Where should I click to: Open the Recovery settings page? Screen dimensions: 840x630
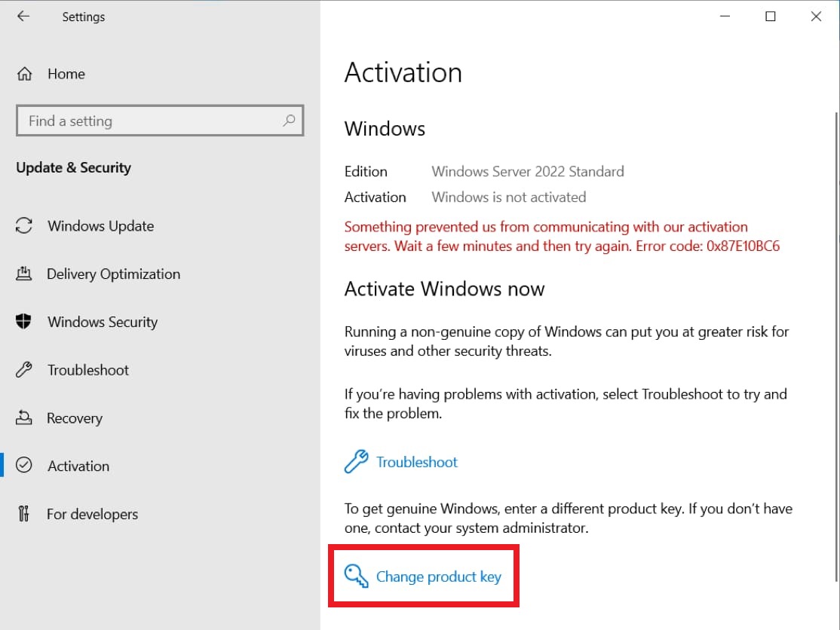74,417
